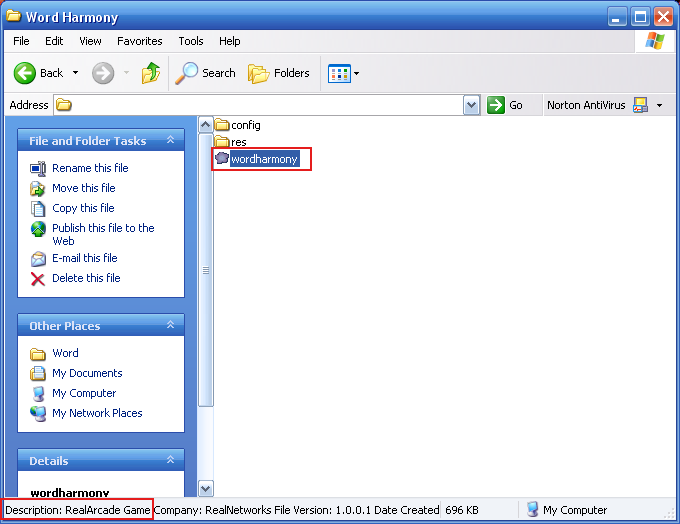Click the red X Delete icon

coord(38,279)
